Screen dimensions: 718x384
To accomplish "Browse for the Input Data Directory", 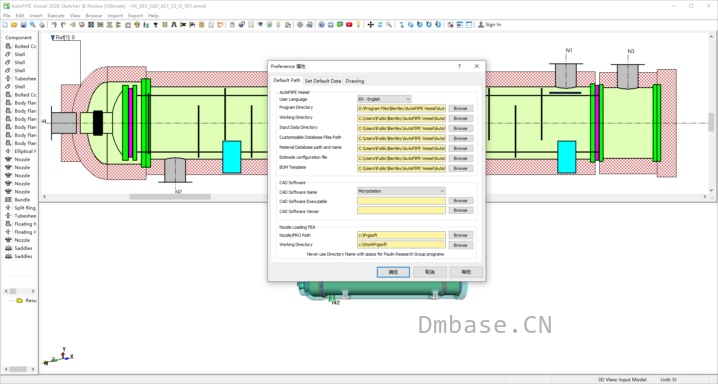I will (x=460, y=129).
